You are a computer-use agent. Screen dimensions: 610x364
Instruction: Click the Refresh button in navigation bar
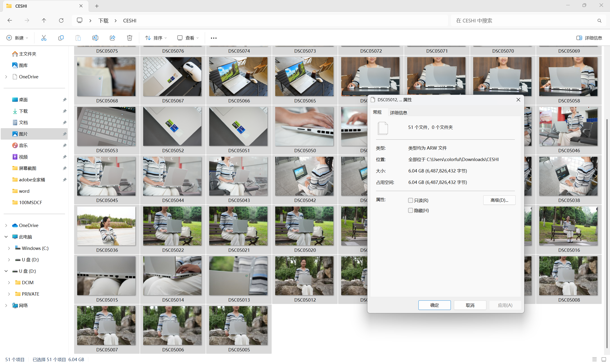(61, 20)
